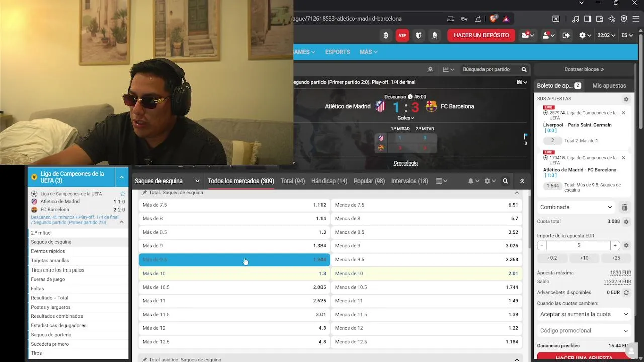644x362 pixels.
Task: Open Tarjetas amarillas in the sidebar
Action: coord(78,260)
